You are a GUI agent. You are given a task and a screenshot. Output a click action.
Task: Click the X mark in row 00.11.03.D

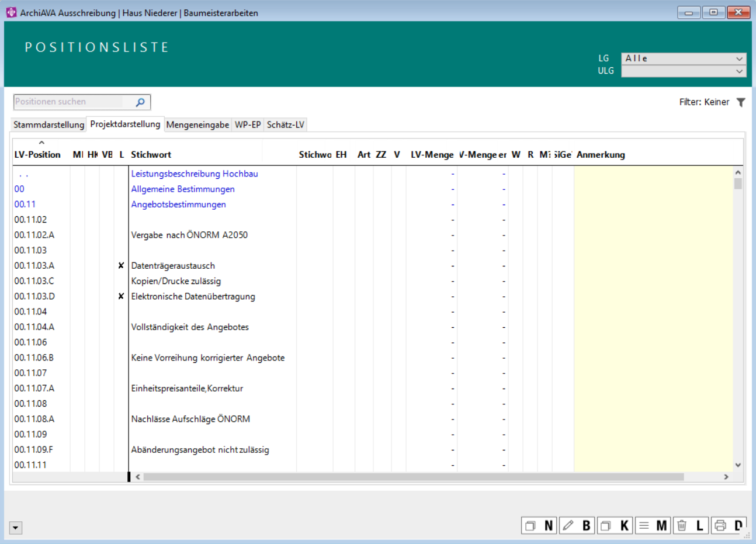coord(121,296)
